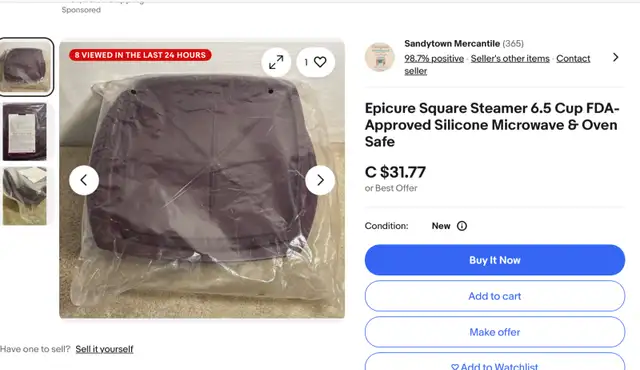Select the third thumbnail of the packaging
The image size is (640, 370).
coord(24,196)
